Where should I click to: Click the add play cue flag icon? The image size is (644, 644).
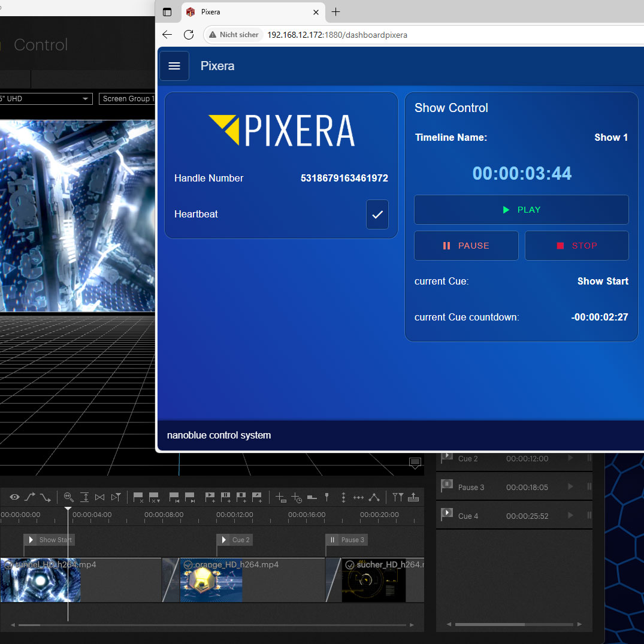coord(210,497)
